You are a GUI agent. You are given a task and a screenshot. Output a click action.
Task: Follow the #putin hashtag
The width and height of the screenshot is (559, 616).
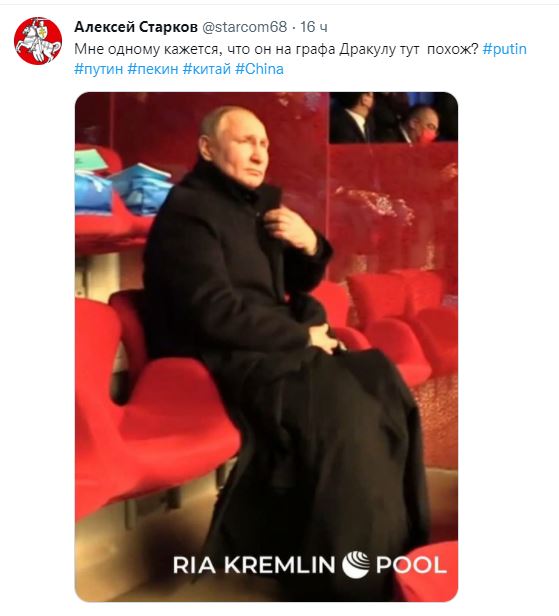[x=504, y=49]
